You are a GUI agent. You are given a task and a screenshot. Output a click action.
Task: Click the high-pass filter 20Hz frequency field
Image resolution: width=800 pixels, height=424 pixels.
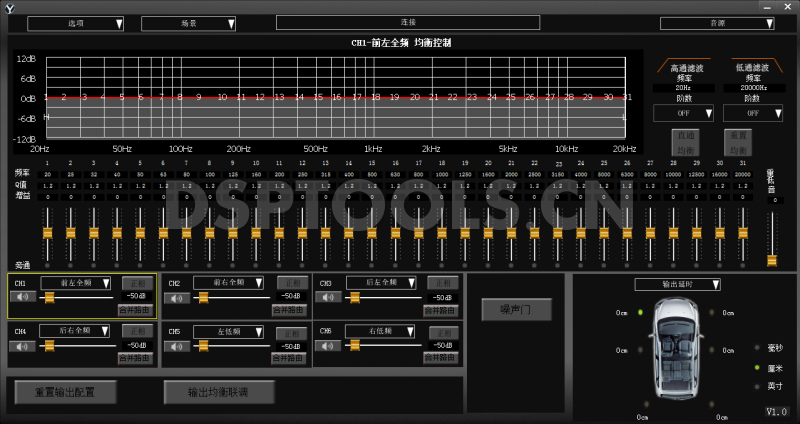pyautogui.click(x=683, y=87)
